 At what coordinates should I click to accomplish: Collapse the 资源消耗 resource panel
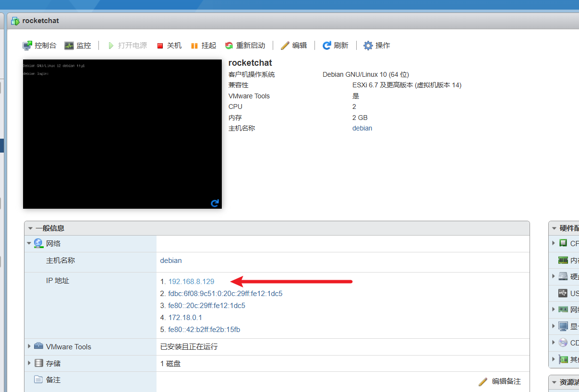coord(554,382)
